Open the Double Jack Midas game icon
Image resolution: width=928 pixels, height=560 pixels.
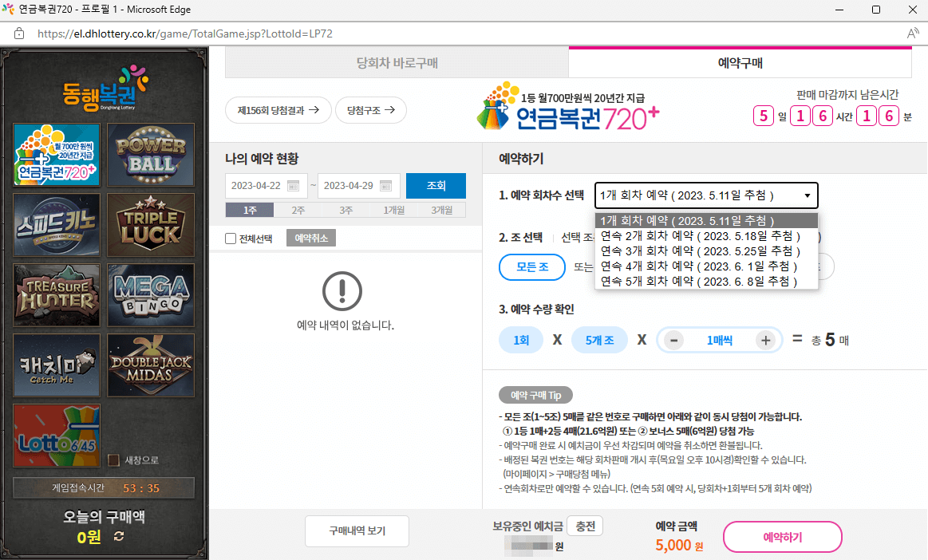151,365
